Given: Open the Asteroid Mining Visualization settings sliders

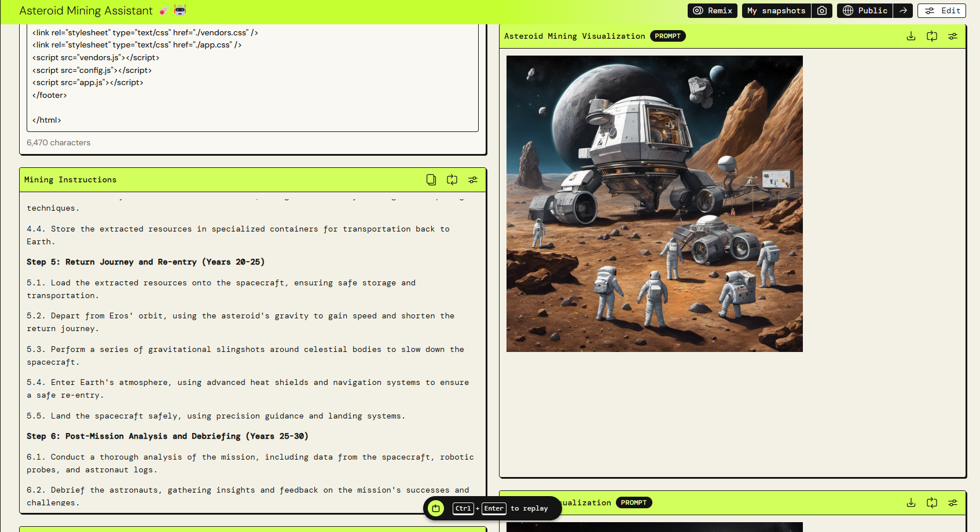Looking at the screenshot, I should coord(953,36).
